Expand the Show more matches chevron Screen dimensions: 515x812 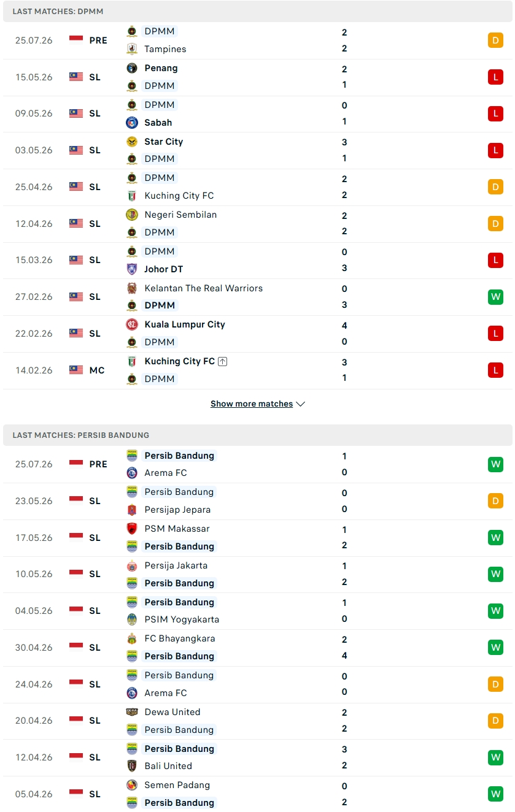[301, 404]
